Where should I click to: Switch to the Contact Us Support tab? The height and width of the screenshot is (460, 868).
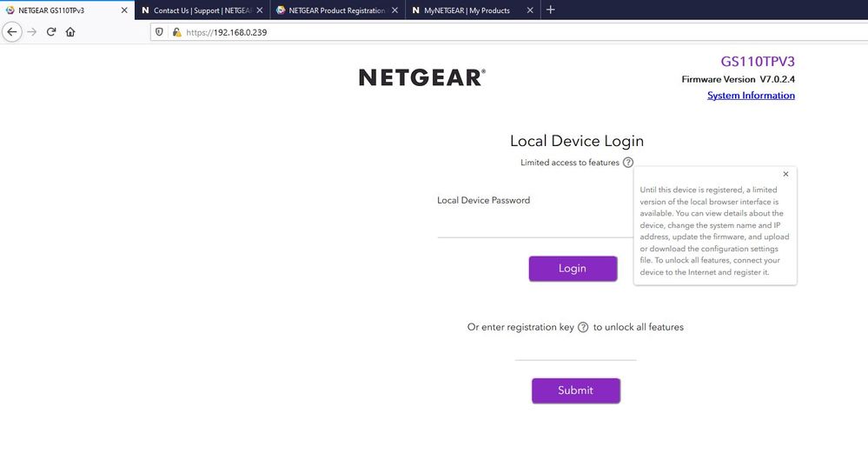[202, 10]
